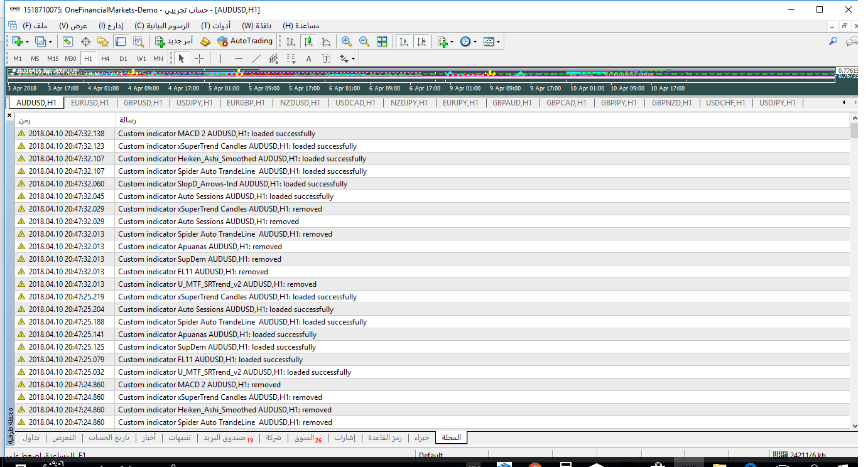
Task: Expand the New Chart dropdown arrow
Action: [27, 41]
